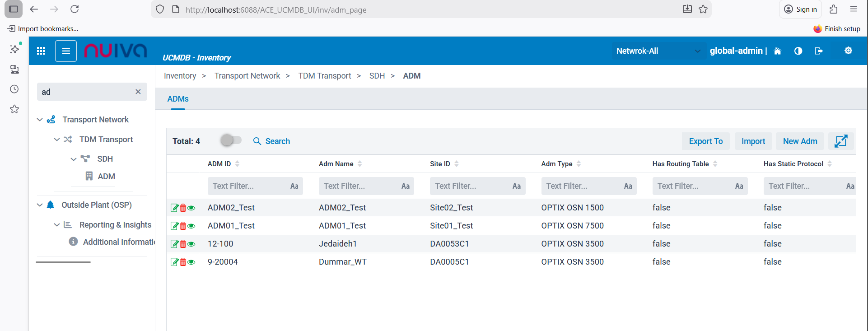Screen dimensions: 868x331
Task: Click delete icon for ADM01_Test row
Action: tap(183, 226)
